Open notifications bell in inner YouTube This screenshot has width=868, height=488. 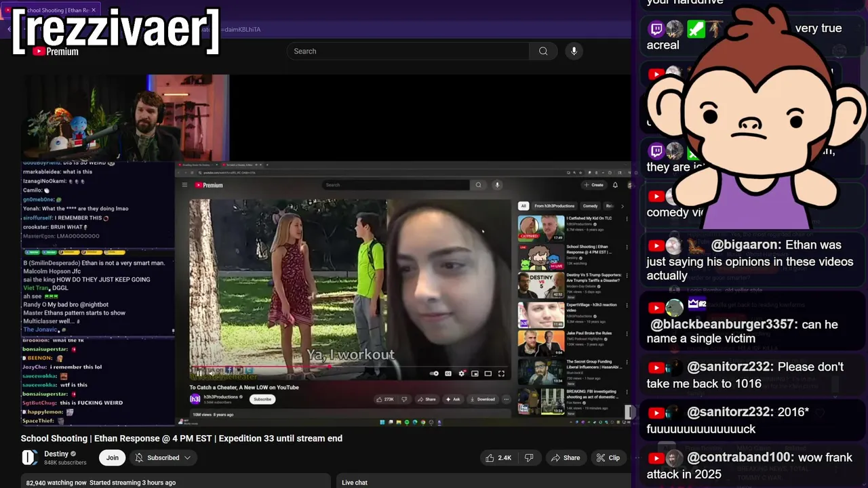[615, 185]
